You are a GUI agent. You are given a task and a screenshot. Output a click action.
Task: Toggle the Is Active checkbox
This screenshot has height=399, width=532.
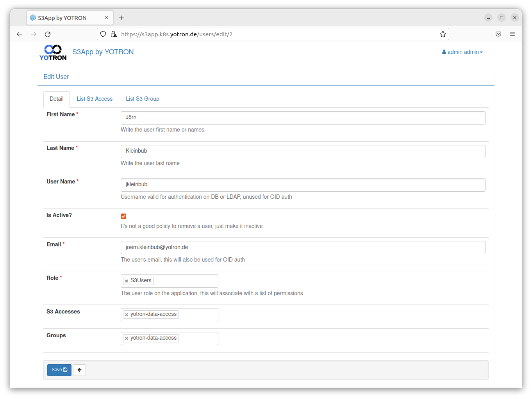tap(123, 216)
